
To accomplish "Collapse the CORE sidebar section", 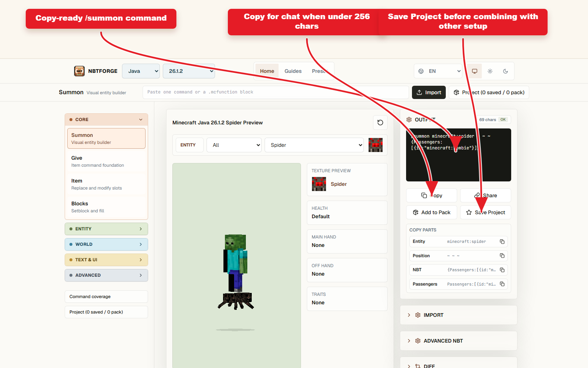I will pyautogui.click(x=106, y=120).
